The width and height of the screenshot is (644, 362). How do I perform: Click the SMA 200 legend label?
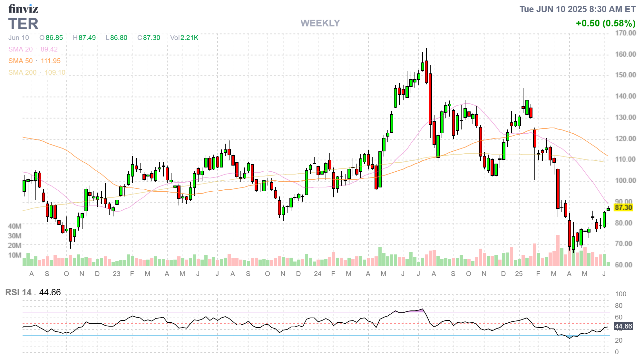(x=22, y=72)
